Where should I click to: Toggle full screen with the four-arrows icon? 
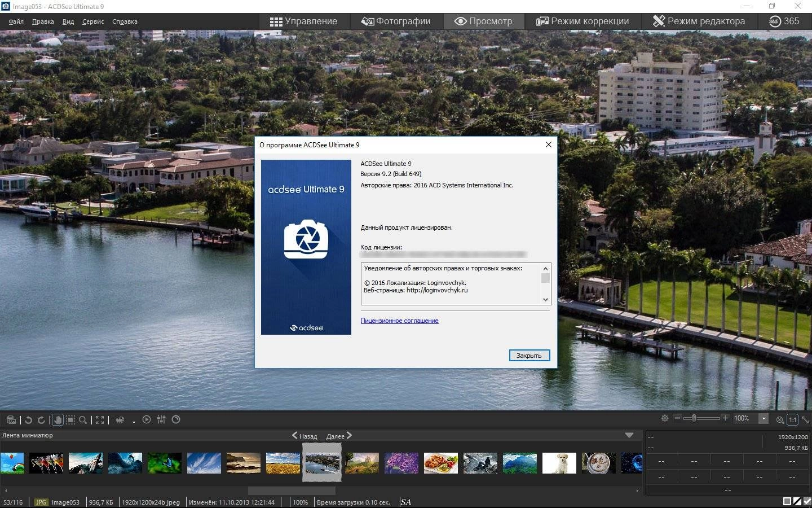point(100,420)
